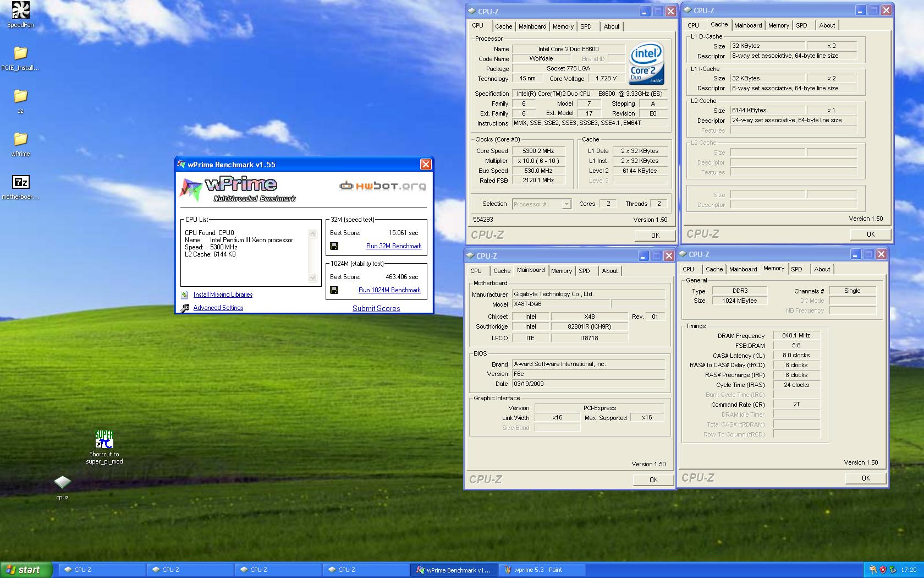This screenshot has width=924, height=578.
Task: Click the red shield tray icon
Action: pos(883,570)
